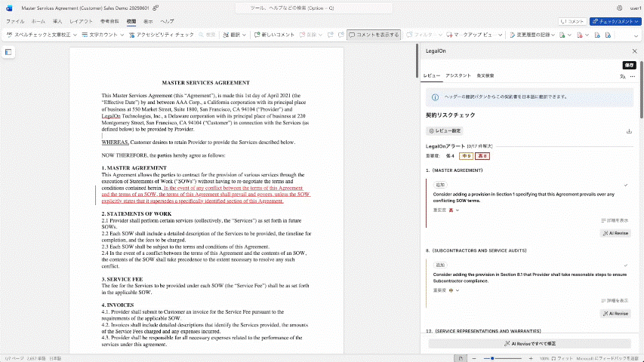This screenshot has height=362, width=644.
Task: Change severity 高 dropdown on Master Agreement alert
Action: (454, 210)
